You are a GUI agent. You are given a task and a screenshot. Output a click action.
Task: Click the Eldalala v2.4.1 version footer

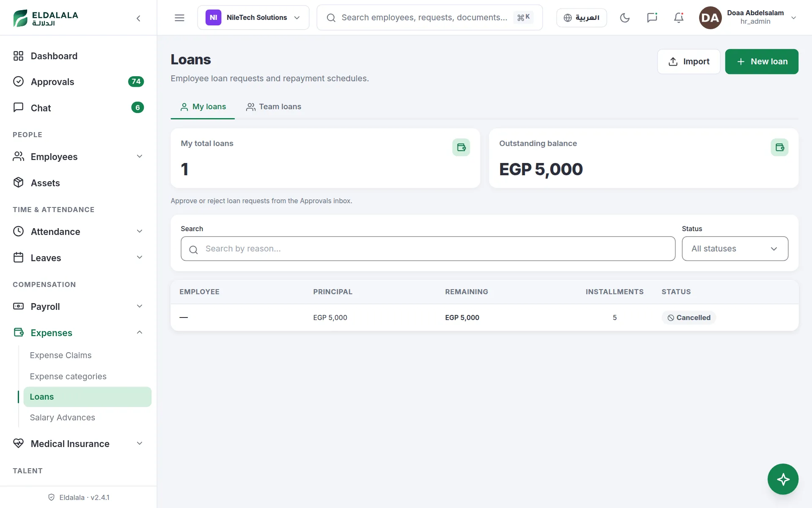(79, 497)
